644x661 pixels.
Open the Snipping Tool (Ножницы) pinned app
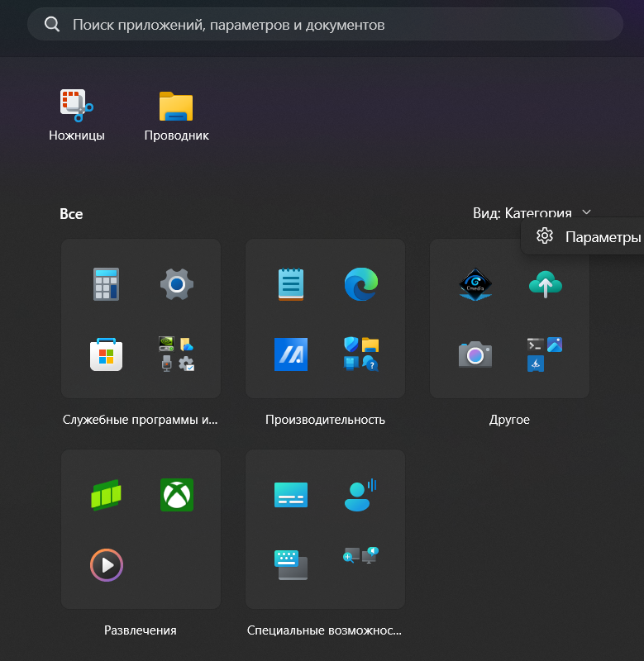pos(77,115)
